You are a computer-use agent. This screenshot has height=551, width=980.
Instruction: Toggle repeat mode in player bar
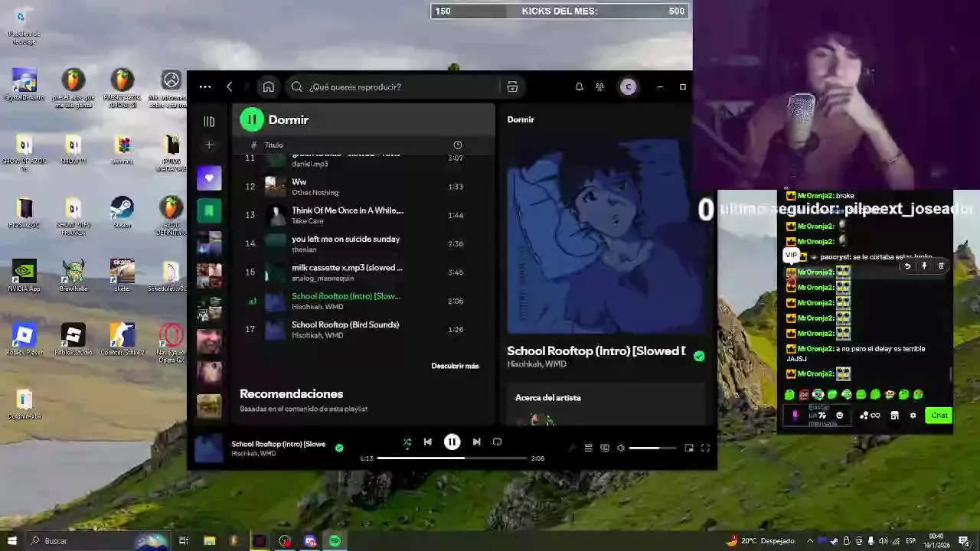(x=497, y=442)
